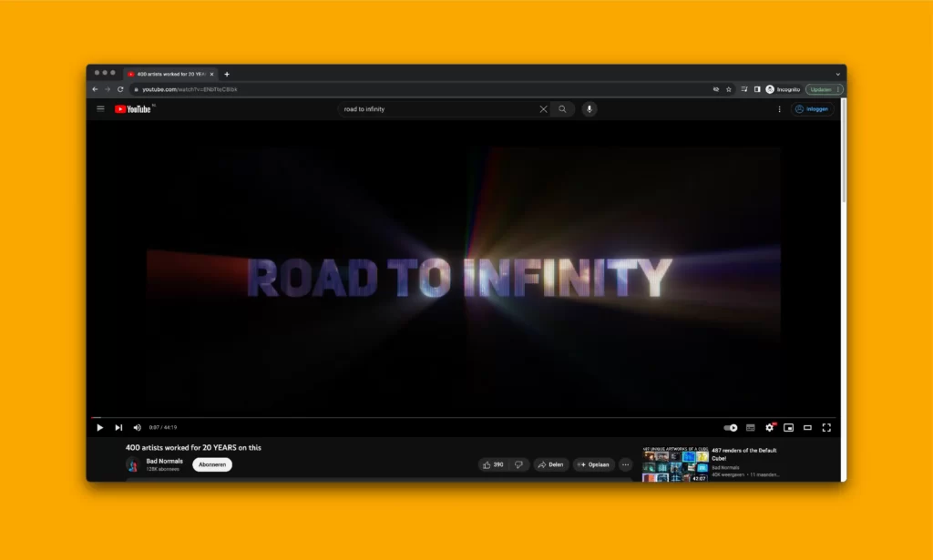Enter fullscreen mode
The image size is (933, 560).
pyautogui.click(x=826, y=427)
